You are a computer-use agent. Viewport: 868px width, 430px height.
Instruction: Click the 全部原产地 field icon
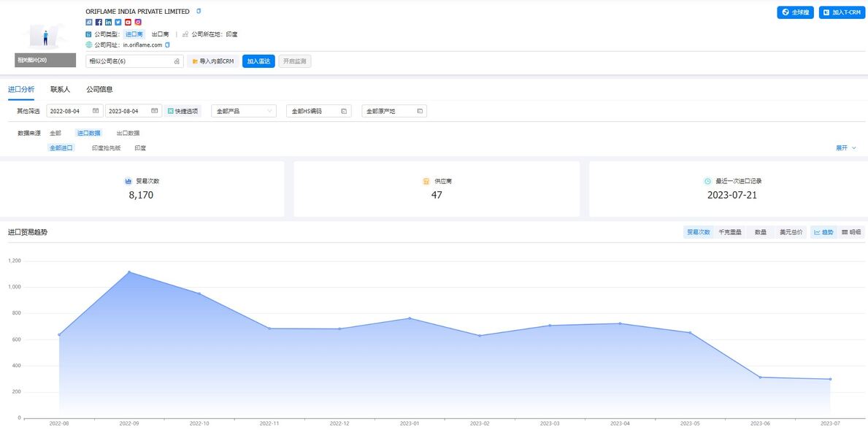419,111
